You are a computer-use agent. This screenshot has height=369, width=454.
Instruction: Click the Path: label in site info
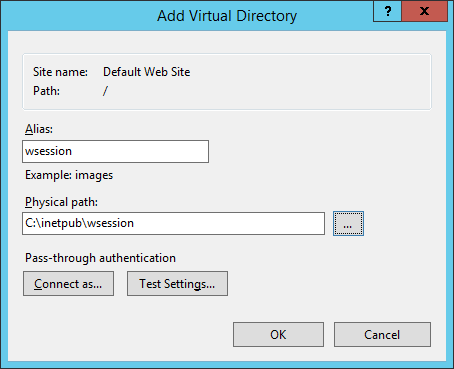pos(46,91)
